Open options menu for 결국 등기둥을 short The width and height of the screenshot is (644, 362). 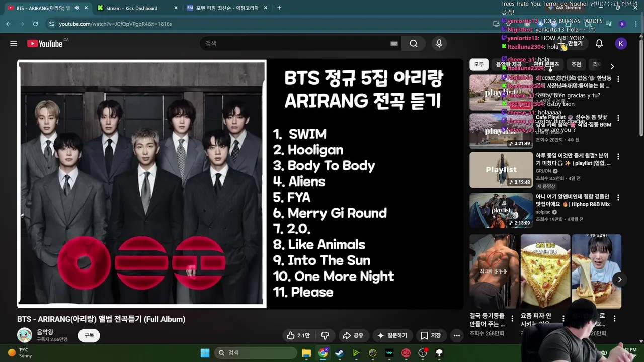tap(512, 318)
